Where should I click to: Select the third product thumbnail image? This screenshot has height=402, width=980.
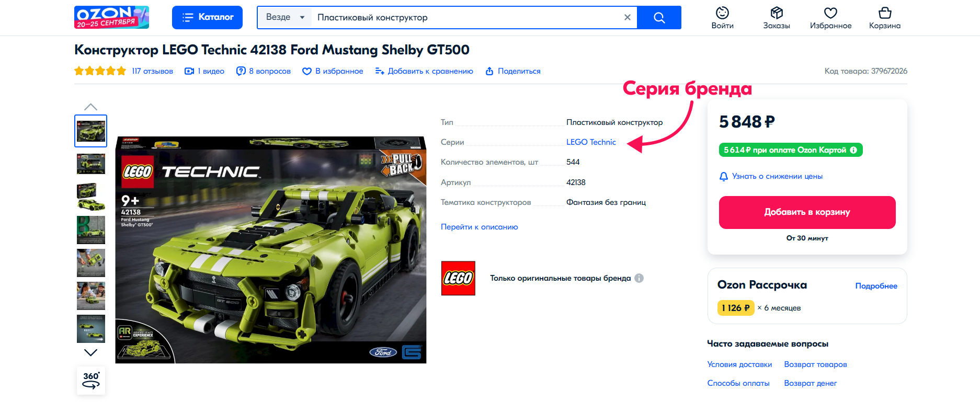[x=91, y=197]
